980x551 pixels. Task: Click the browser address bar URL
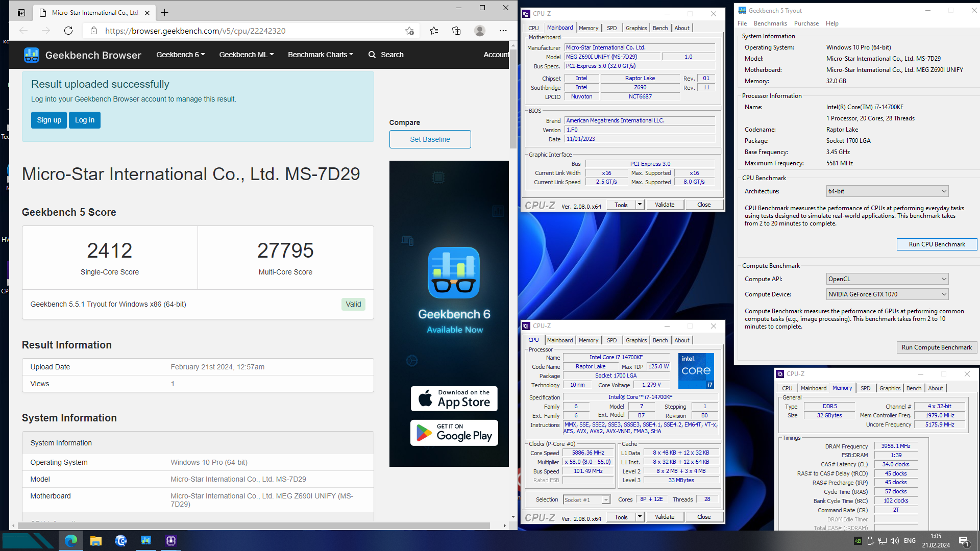click(195, 31)
